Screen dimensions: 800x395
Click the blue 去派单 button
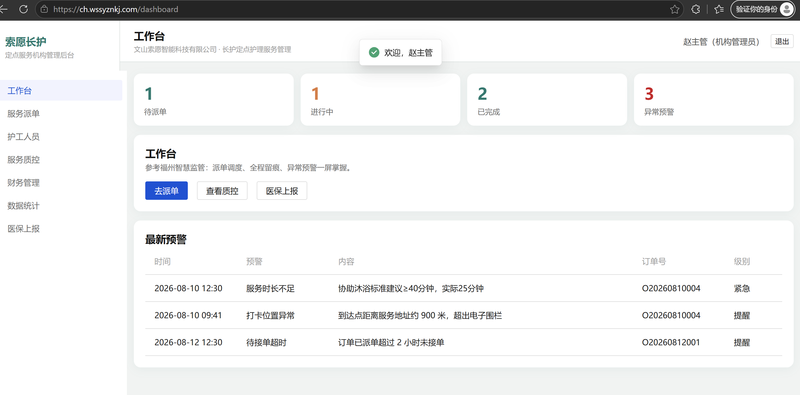[x=166, y=191]
